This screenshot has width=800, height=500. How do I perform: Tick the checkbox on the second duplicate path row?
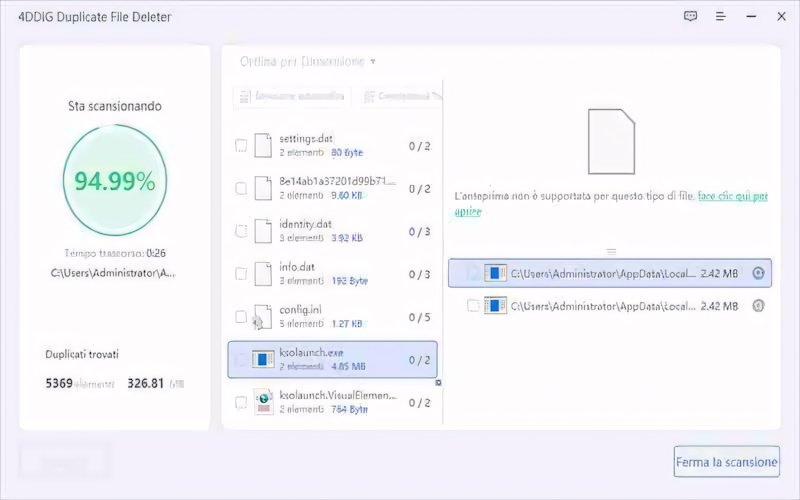(473, 306)
